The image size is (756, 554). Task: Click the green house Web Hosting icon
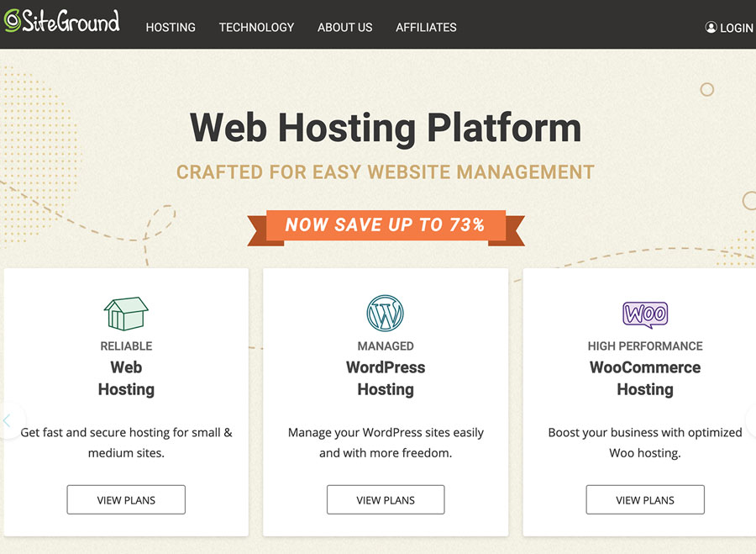[126, 314]
